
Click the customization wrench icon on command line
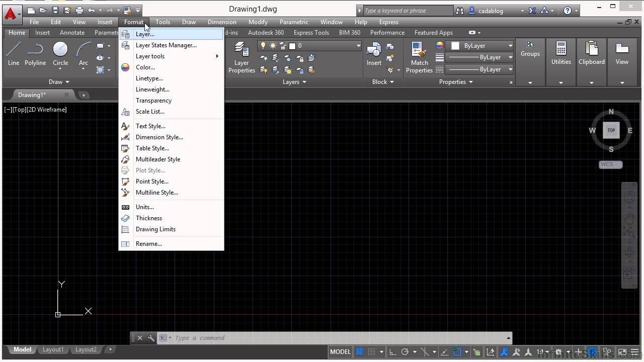click(x=151, y=338)
